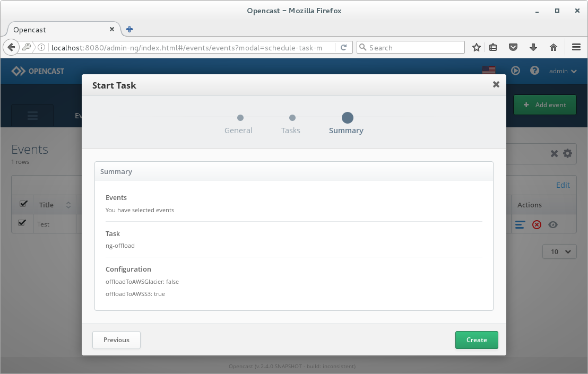This screenshot has width=588, height=374.
Task: Open the Firefox hamburger menu
Action: 576,47
